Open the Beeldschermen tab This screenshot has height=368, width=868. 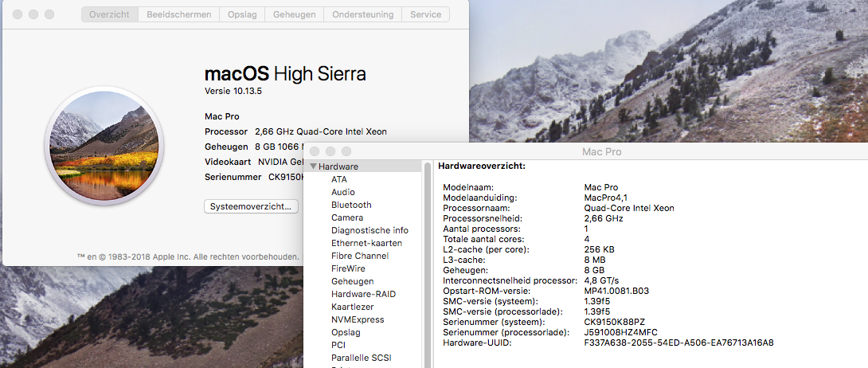tap(179, 14)
